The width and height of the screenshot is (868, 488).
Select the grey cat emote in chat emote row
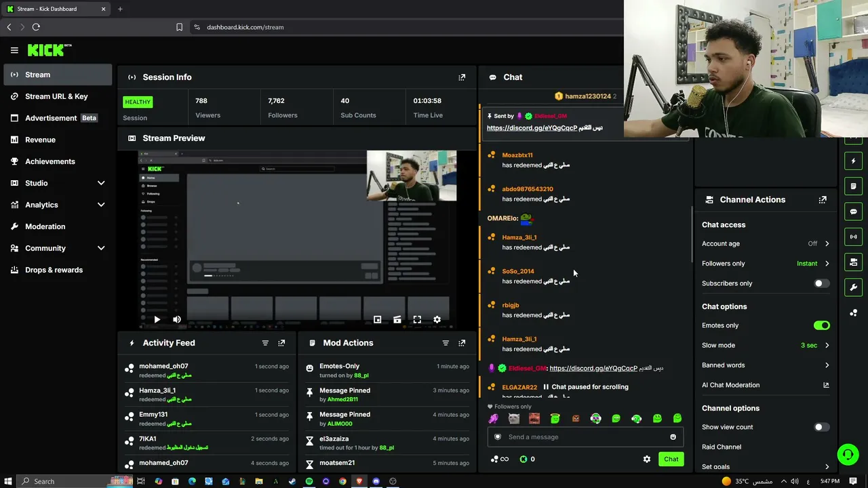(514, 419)
